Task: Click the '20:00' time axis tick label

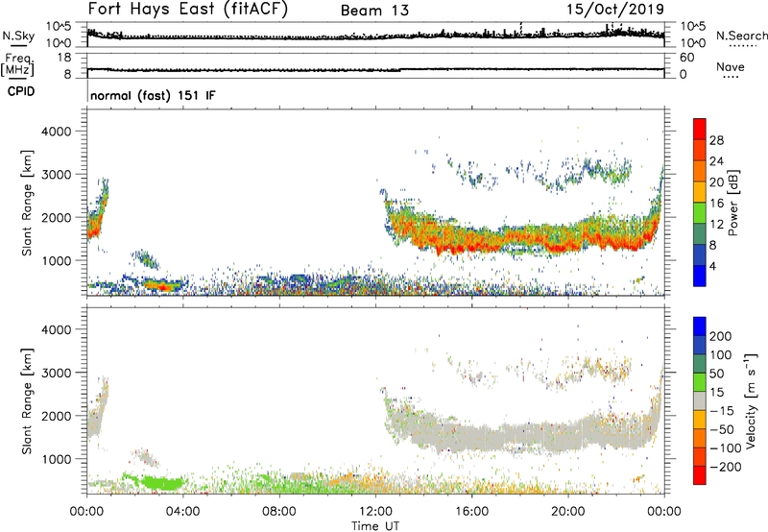Action: coord(567,512)
